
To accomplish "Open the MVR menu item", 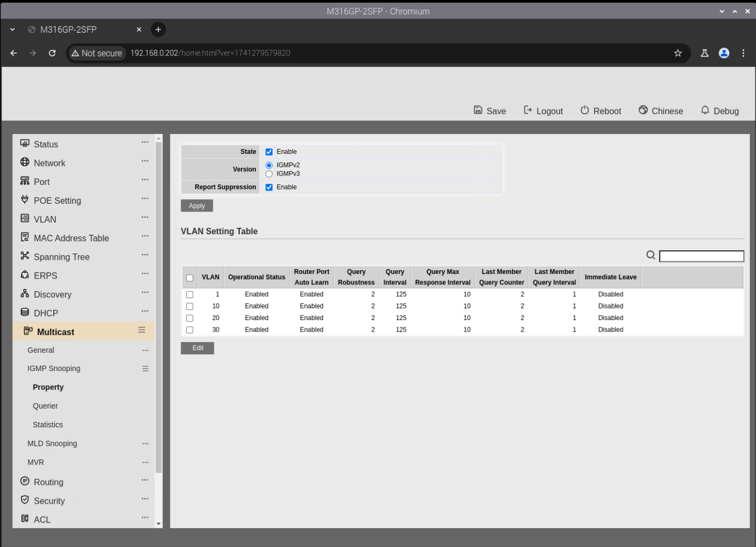I will pyautogui.click(x=35, y=462).
